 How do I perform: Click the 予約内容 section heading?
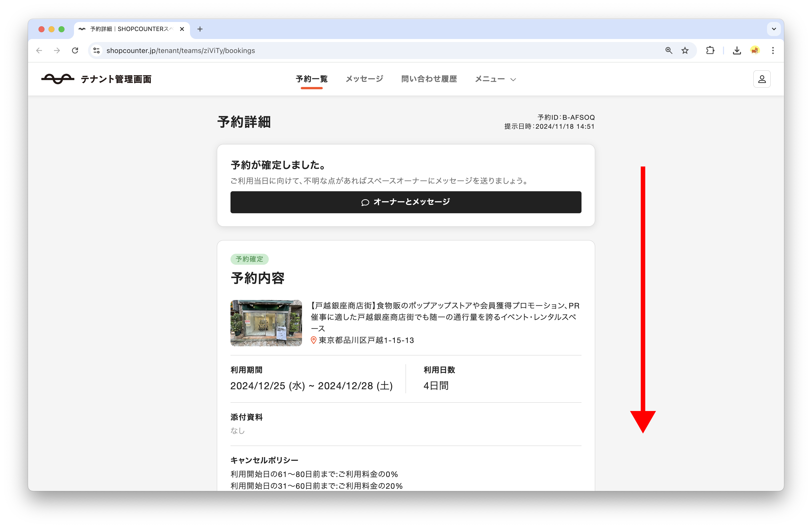[257, 278]
